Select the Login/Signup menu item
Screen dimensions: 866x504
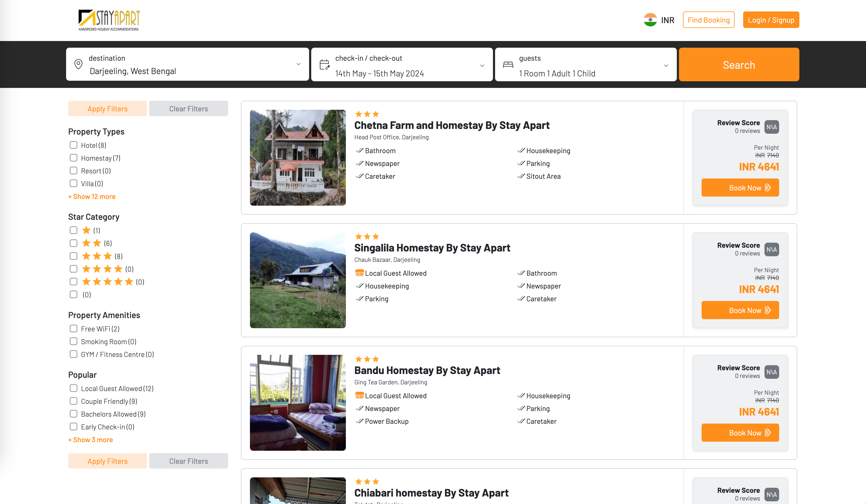click(x=771, y=20)
